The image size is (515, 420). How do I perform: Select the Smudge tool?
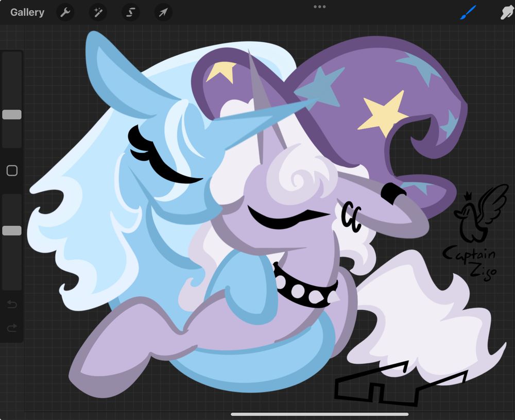click(507, 12)
